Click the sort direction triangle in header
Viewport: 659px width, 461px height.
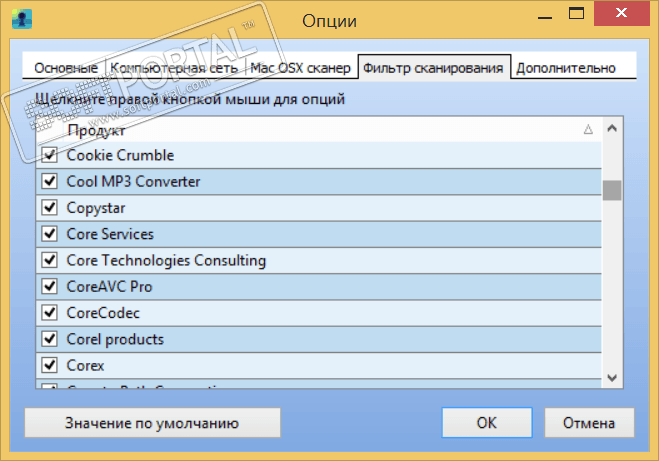point(588,129)
